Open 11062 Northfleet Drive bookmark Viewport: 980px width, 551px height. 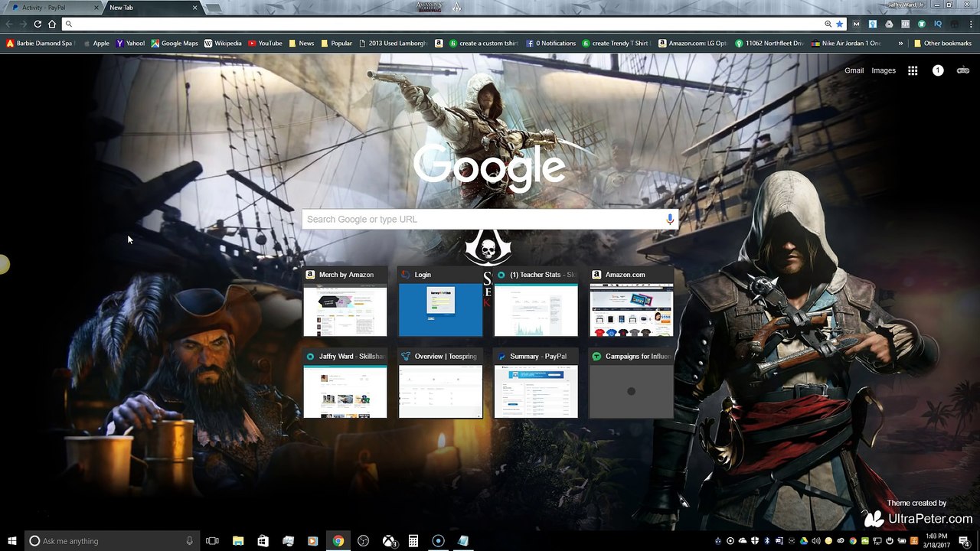tap(769, 43)
